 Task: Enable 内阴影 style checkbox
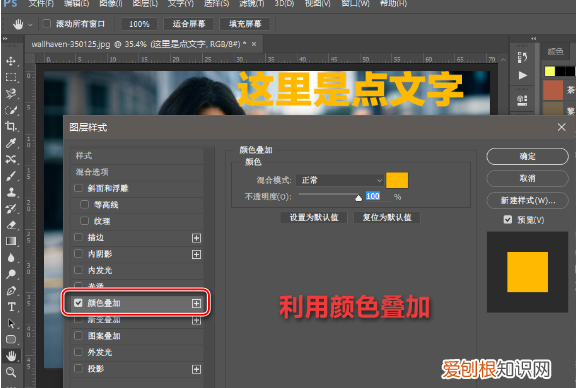[x=78, y=254]
